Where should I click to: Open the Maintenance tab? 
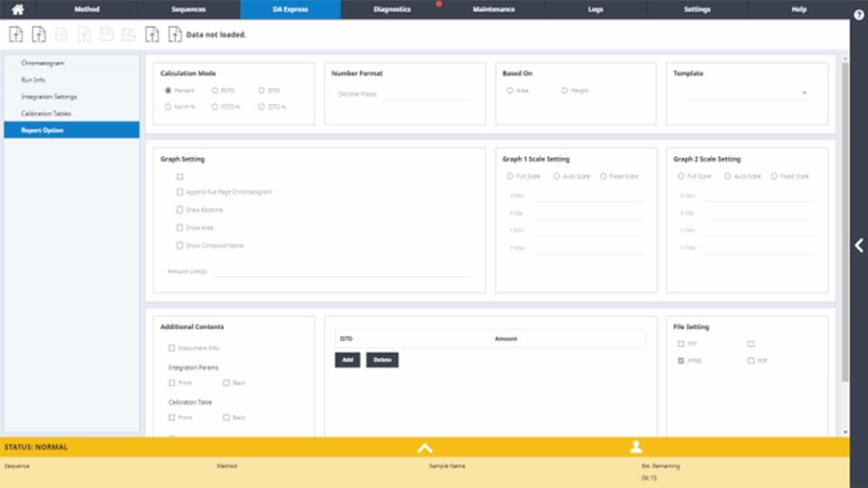tap(494, 9)
